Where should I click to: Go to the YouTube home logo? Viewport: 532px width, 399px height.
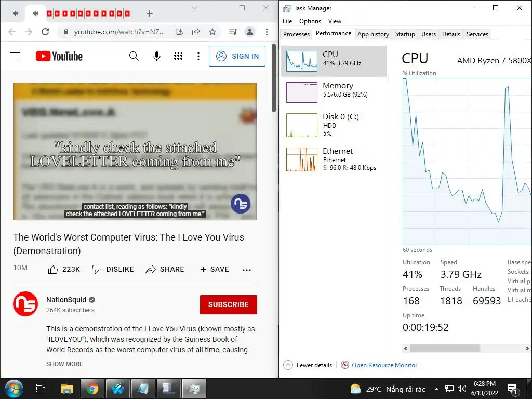pyautogui.click(x=59, y=56)
